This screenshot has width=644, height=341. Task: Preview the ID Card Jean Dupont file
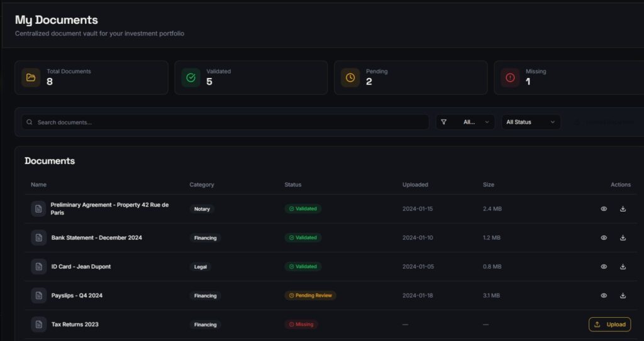coord(604,267)
